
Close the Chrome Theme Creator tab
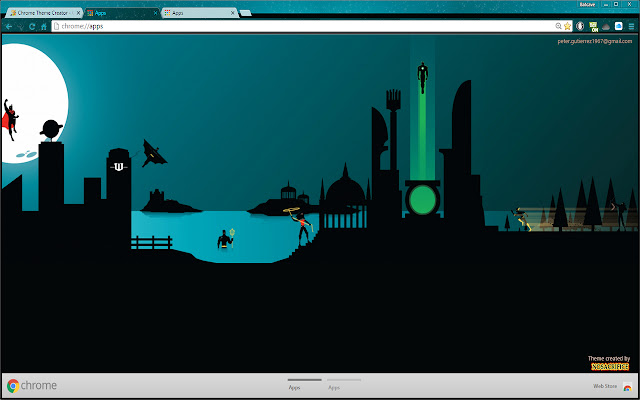[x=78, y=13]
